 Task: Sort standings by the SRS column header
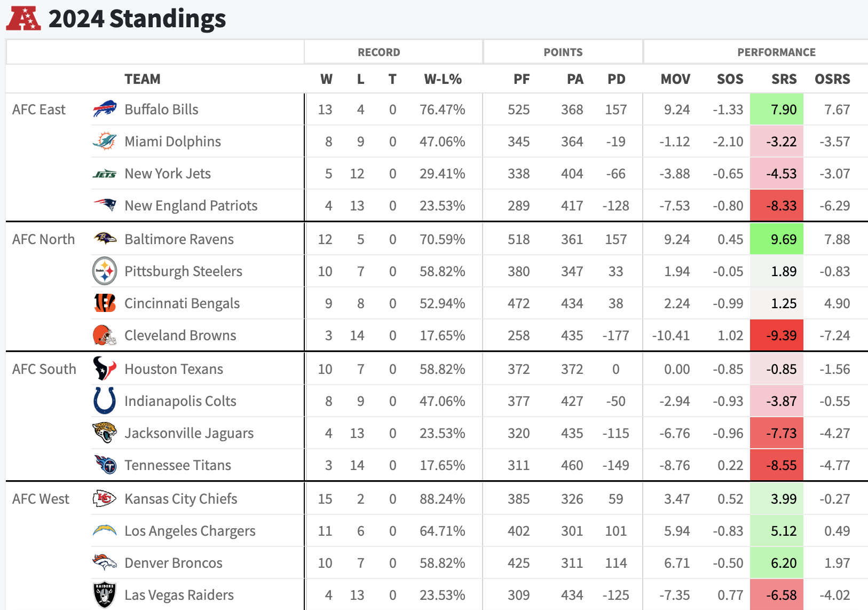pyautogui.click(x=784, y=79)
